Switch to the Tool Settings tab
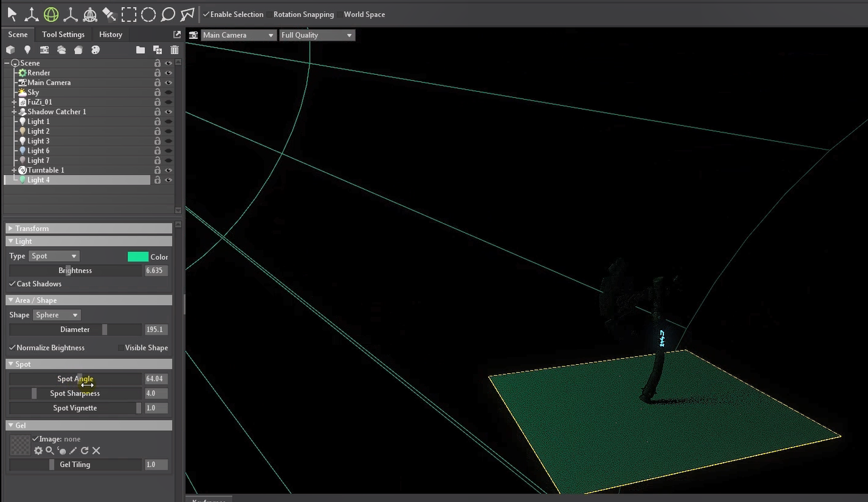 click(x=63, y=35)
